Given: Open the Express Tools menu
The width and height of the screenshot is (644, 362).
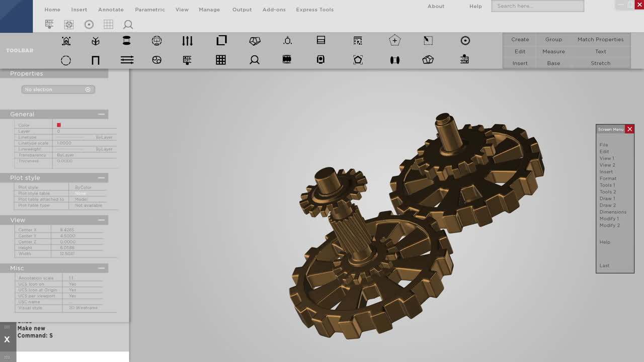Looking at the screenshot, I should (x=314, y=9).
